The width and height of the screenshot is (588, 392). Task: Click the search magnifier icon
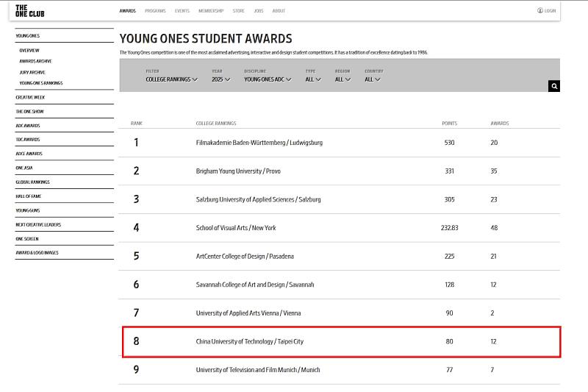[554, 86]
